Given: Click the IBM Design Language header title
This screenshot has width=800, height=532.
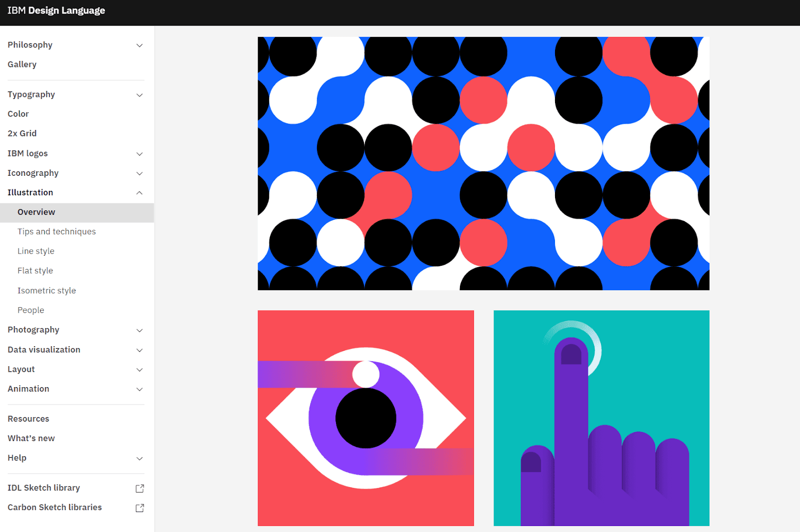Looking at the screenshot, I should [56, 10].
